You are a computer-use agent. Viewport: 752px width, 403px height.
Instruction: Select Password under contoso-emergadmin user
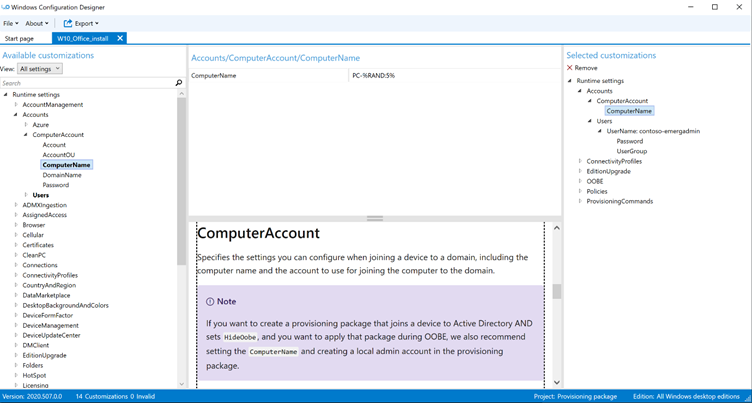(630, 142)
